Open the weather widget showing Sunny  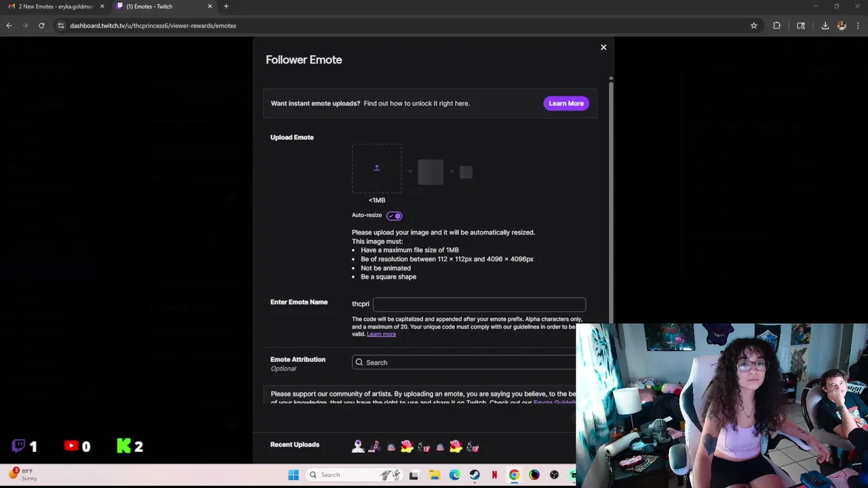point(22,474)
